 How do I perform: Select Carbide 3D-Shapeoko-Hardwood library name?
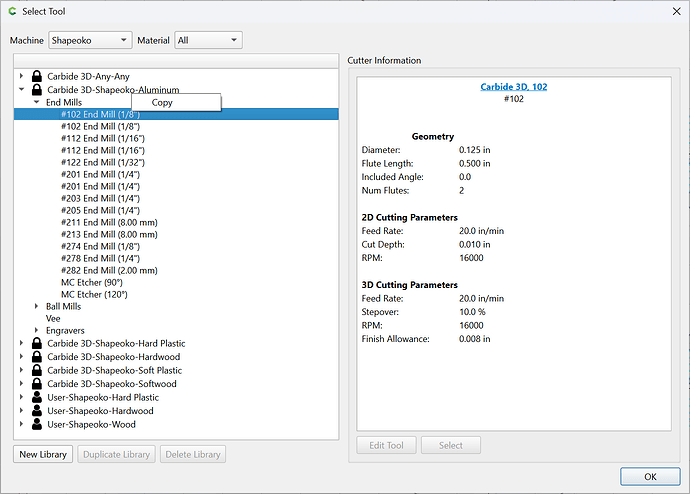point(114,356)
